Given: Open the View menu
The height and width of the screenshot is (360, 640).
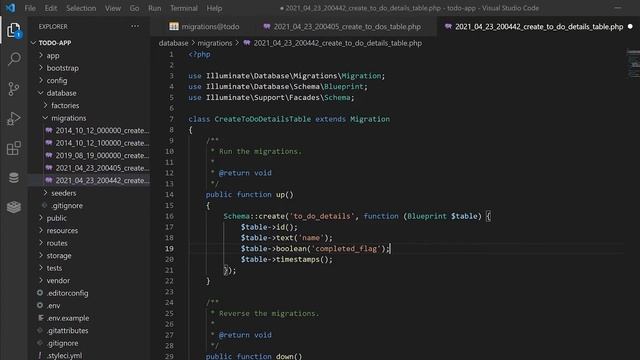Looking at the screenshot, I should tap(113, 8).
